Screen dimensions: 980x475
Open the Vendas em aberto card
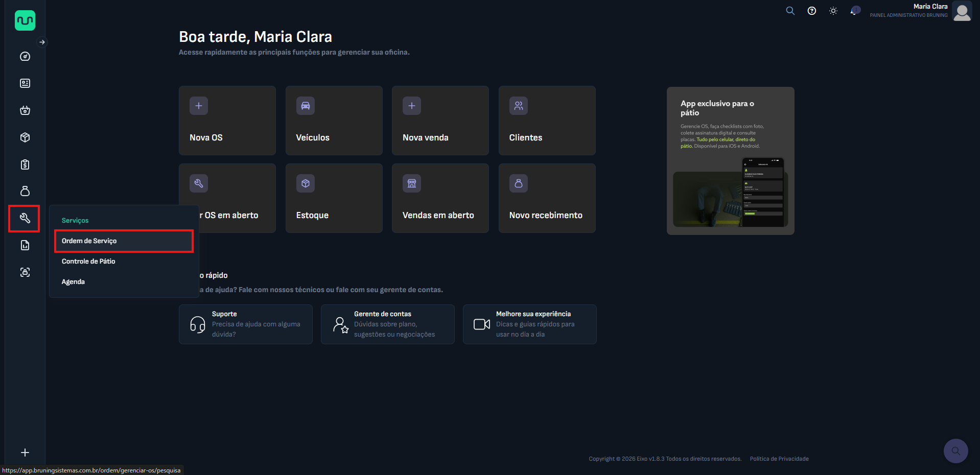[x=440, y=198]
